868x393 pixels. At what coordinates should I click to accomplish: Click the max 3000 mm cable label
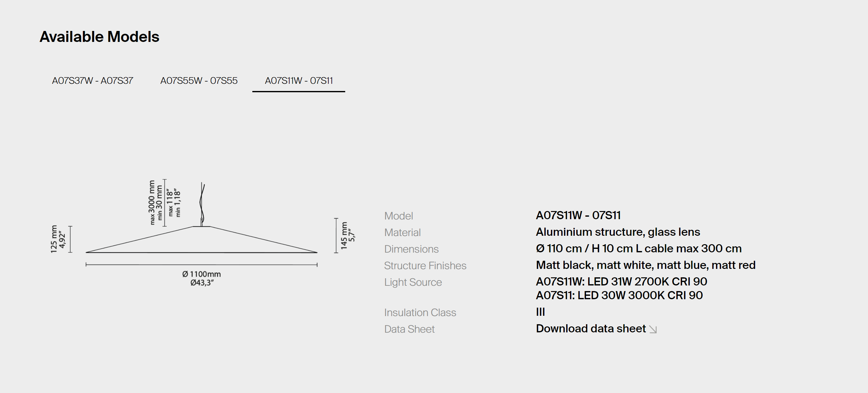[152, 202]
